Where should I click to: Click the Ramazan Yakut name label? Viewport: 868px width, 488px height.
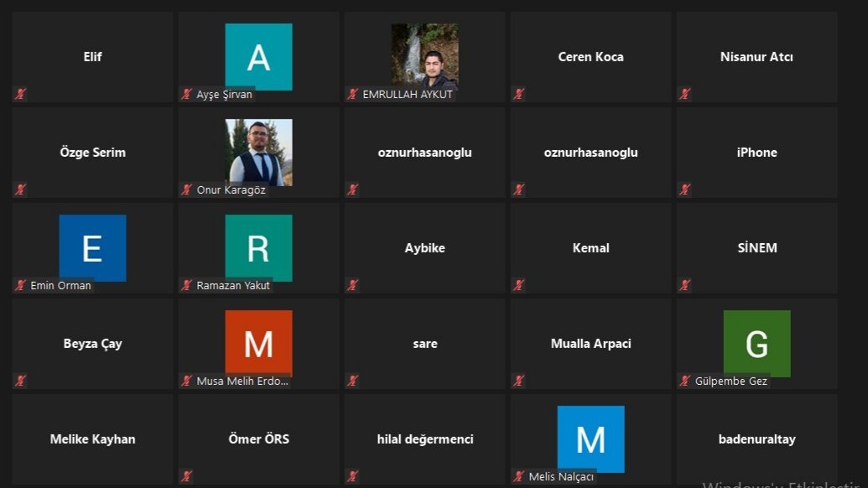(x=233, y=285)
